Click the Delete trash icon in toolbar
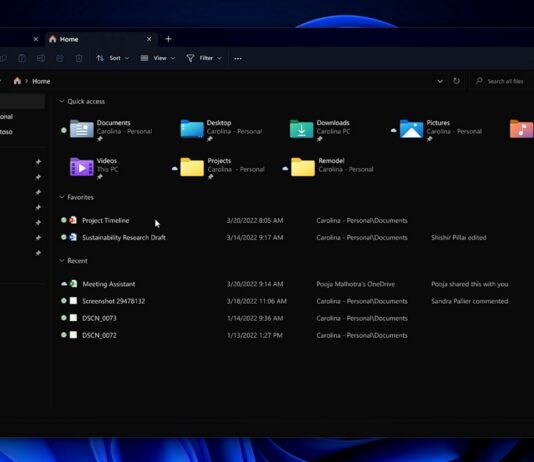The image size is (534, 462). (x=79, y=58)
